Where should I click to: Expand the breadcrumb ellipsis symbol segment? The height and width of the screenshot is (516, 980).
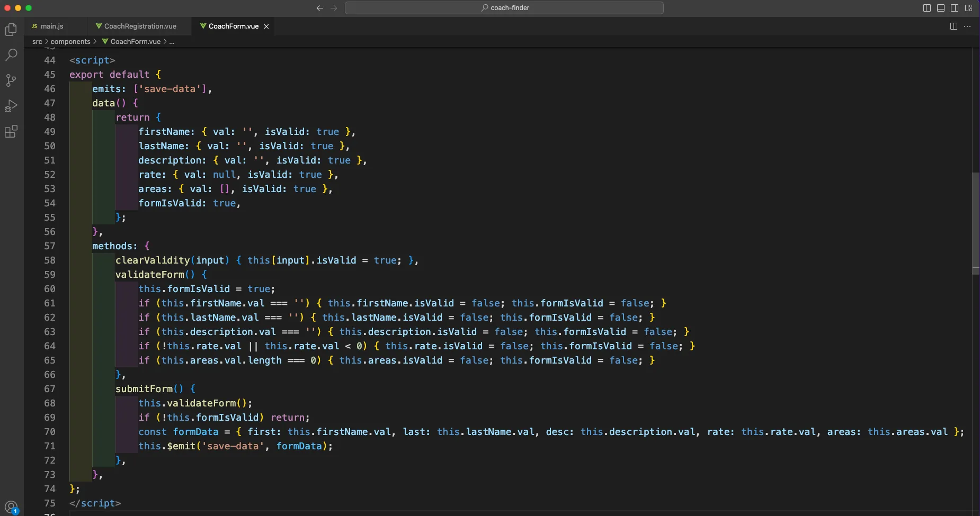tap(172, 41)
